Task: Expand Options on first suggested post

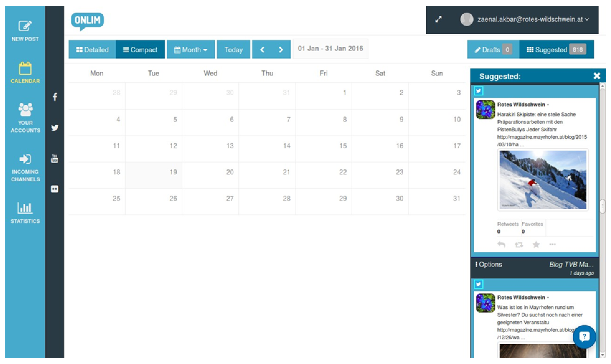Action: (489, 264)
